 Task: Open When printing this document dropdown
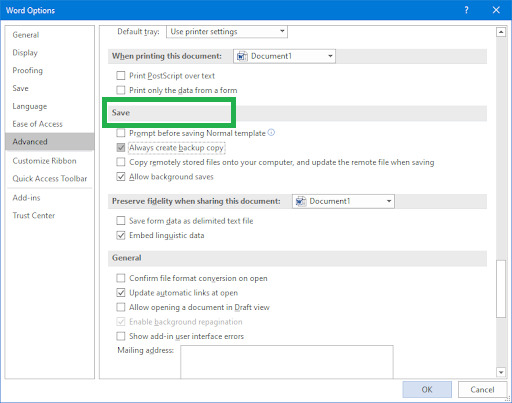coord(284,56)
